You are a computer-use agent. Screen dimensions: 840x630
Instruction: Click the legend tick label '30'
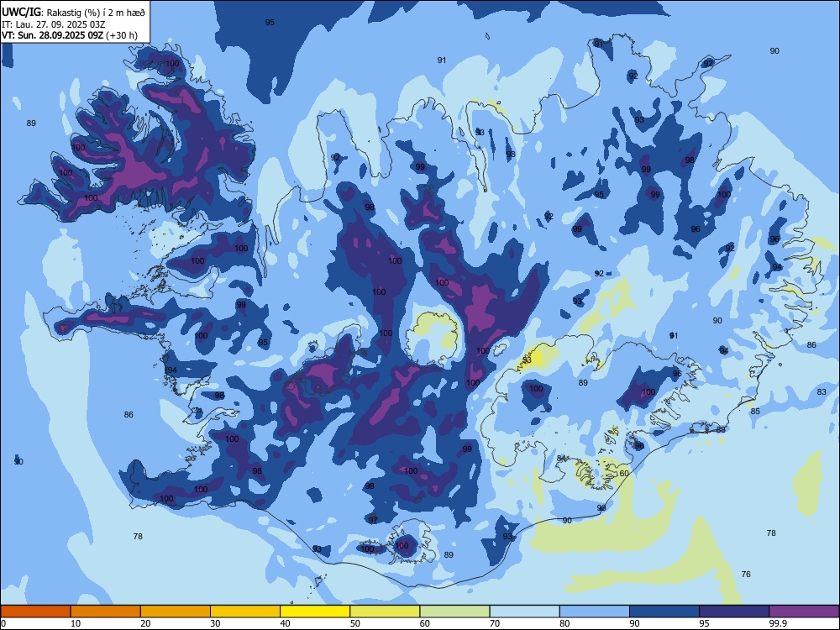tap(215, 623)
